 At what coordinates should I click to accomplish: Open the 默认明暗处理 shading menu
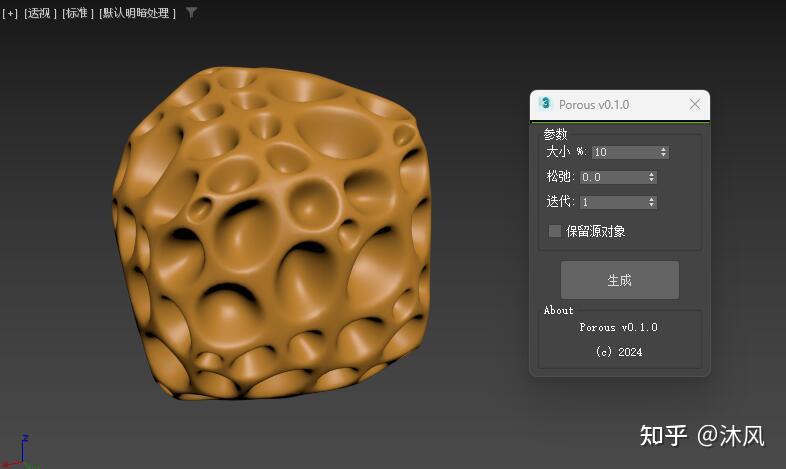(137, 14)
